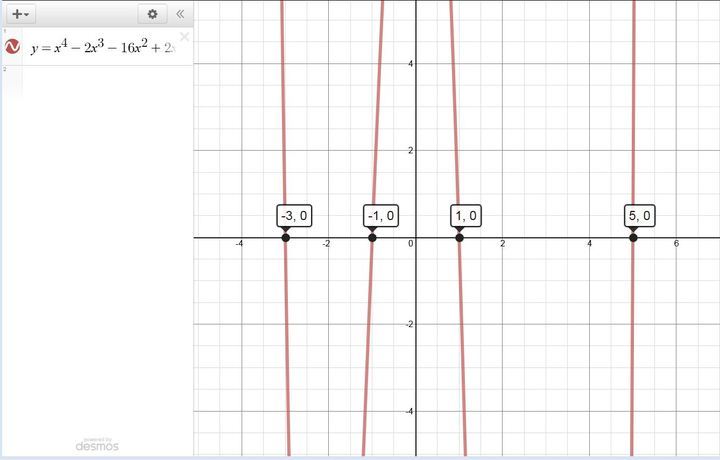Click the root point at (-3, 0)
The image size is (720, 460).
(286, 237)
